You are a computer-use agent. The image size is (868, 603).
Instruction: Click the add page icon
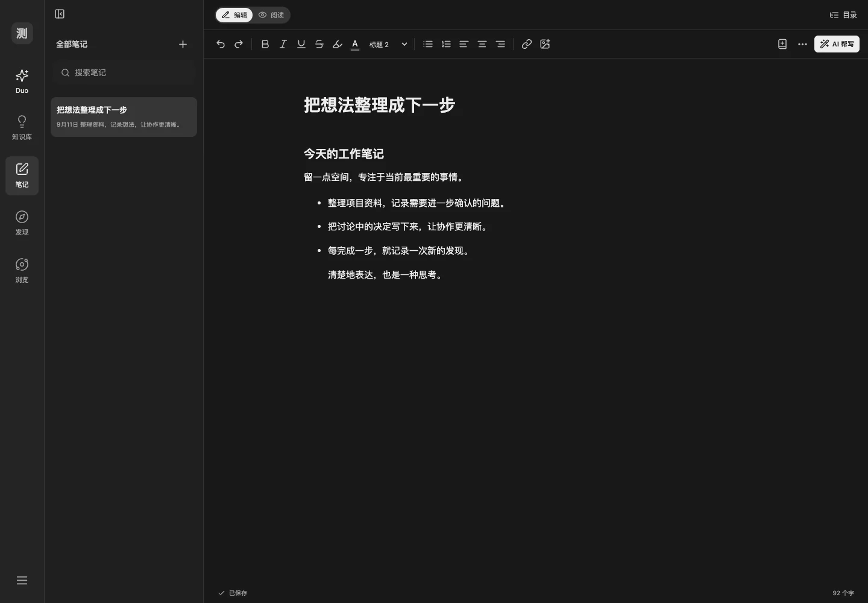[782, 44]
